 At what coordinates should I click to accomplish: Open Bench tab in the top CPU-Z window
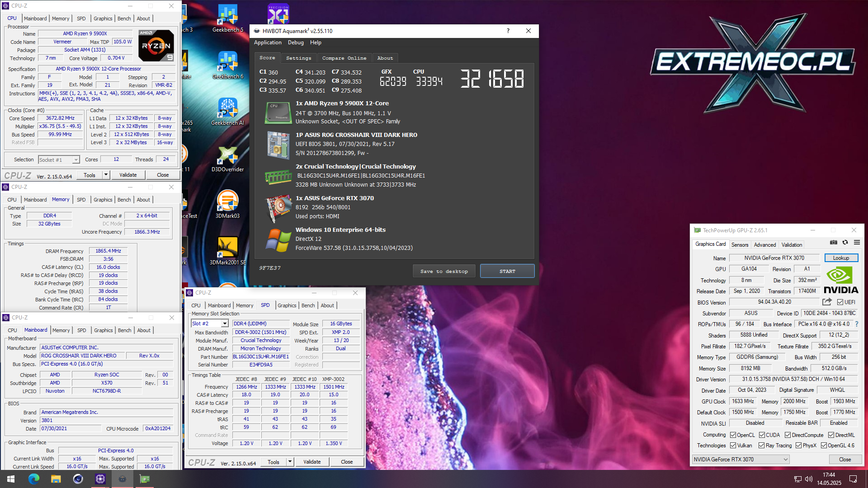pos(124,19)
